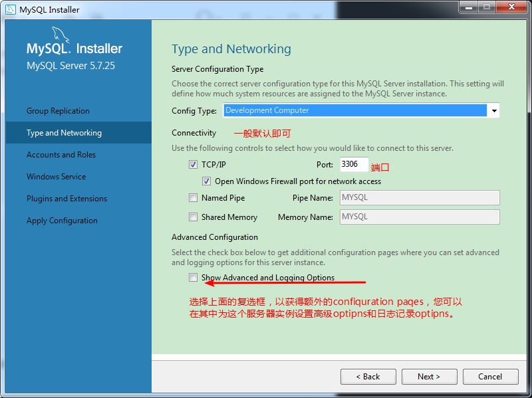The width and height of the screenshot is (532, 398).
Task: Select the Development Computer combo box
Action: [354, 111]
